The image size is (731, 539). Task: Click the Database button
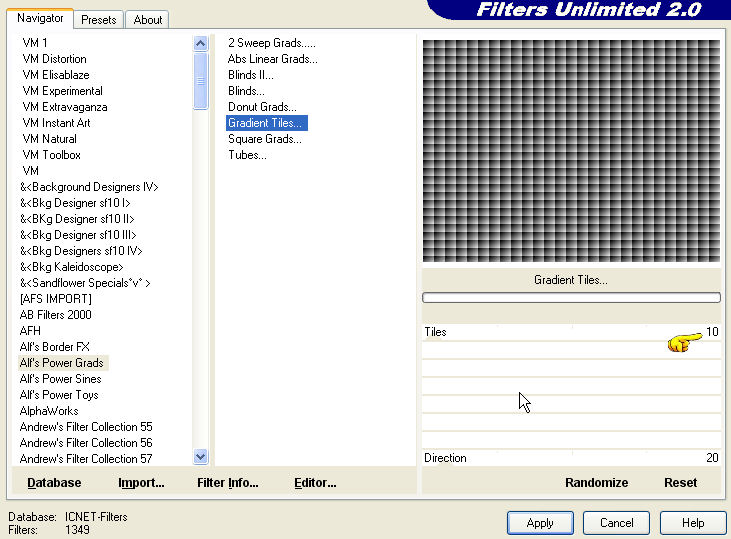pyautogui.click(x=54, y=483)
